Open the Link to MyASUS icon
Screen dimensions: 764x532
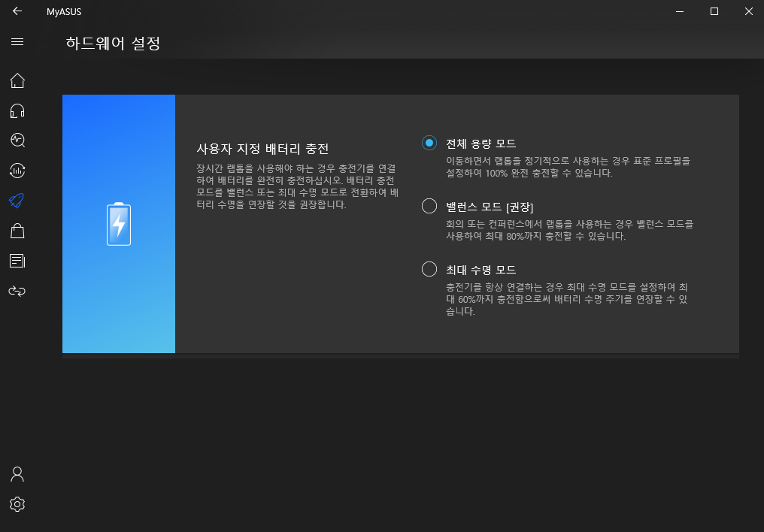[x=17, y=291]
